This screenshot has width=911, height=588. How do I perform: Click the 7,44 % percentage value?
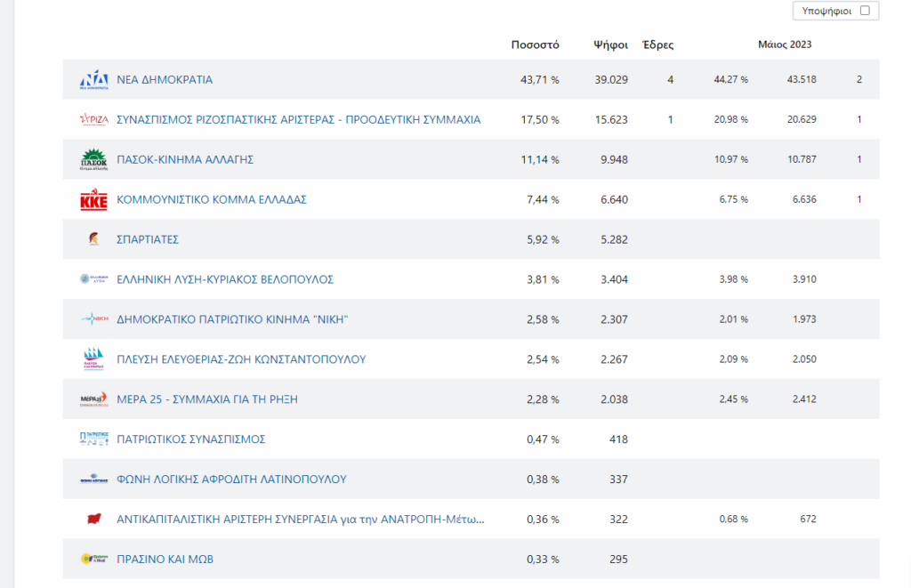543,199
